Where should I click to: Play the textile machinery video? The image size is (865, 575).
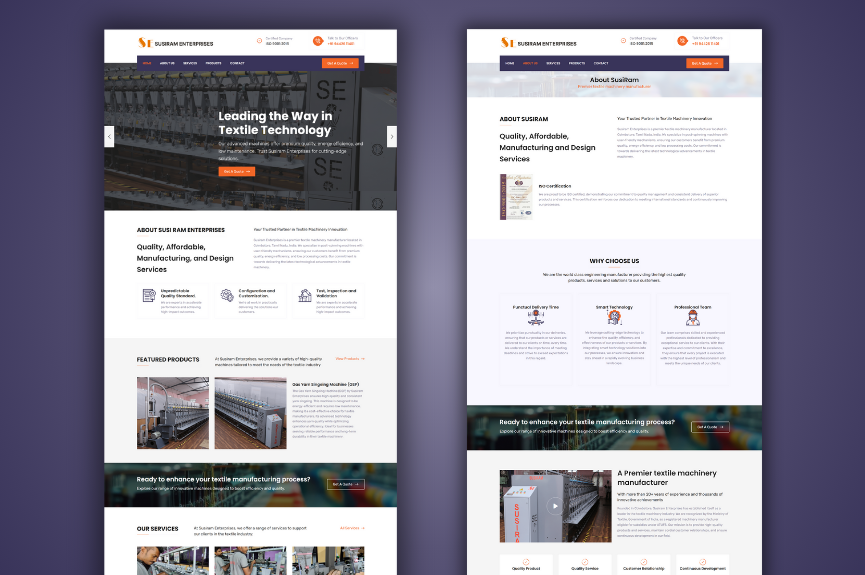tap(555, 506)
